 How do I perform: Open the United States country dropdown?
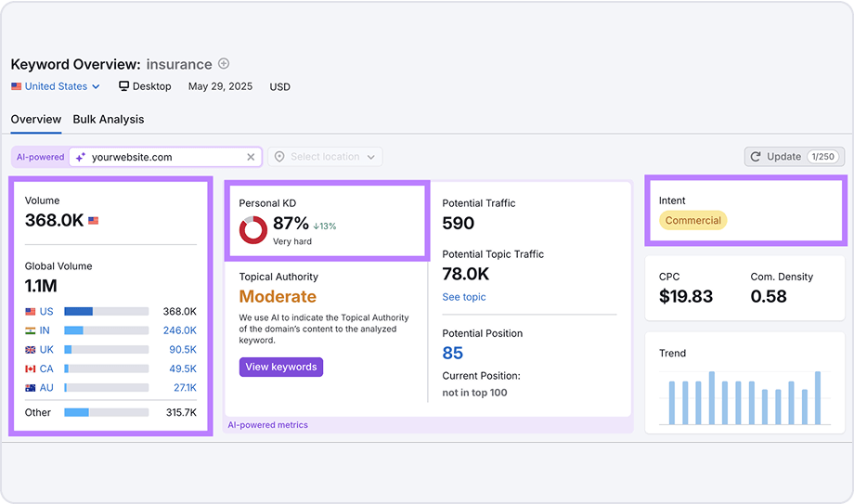56,86
